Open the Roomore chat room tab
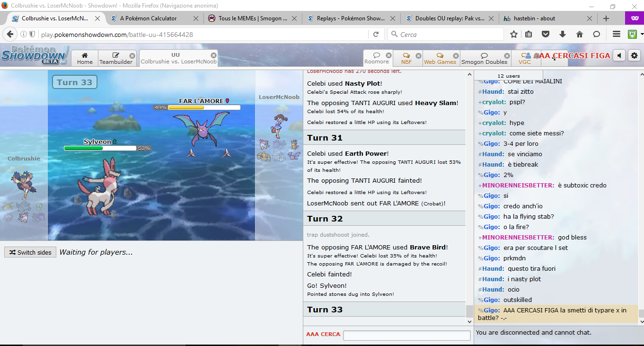The height and width of the screenshot is (346, 644). 377,58
